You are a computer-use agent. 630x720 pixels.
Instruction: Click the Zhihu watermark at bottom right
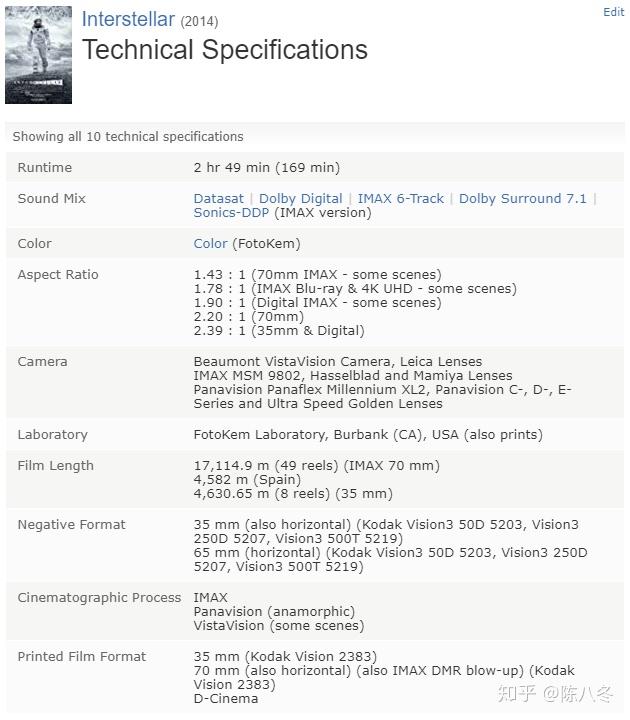pyautogui.click(x=555, y=694)
